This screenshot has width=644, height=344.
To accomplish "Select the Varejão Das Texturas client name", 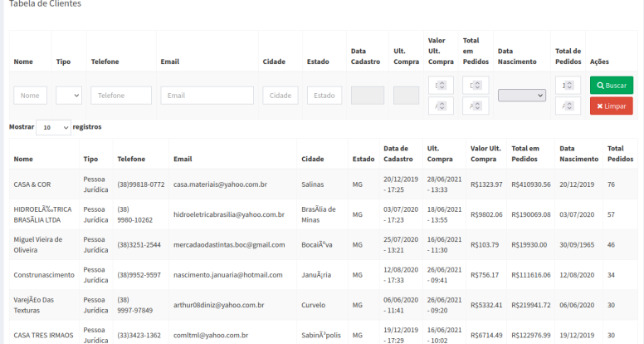I will click(34, 305).
